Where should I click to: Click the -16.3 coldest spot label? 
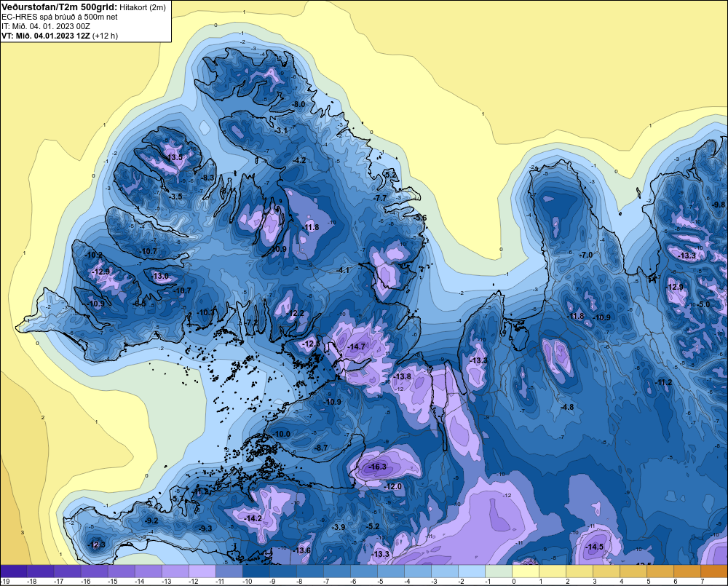tap(378, 466)
